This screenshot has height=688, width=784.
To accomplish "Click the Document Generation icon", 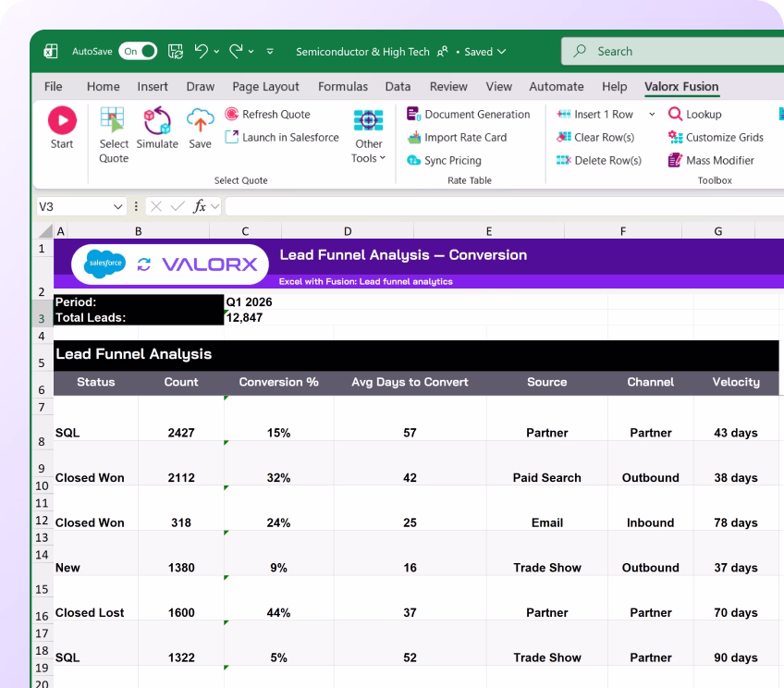I will 413,114.
